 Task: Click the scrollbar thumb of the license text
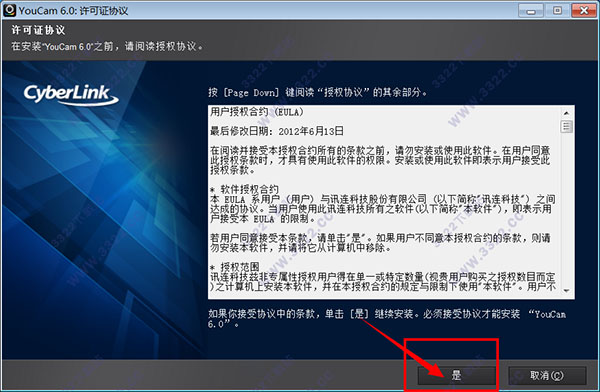pos(566,126)
